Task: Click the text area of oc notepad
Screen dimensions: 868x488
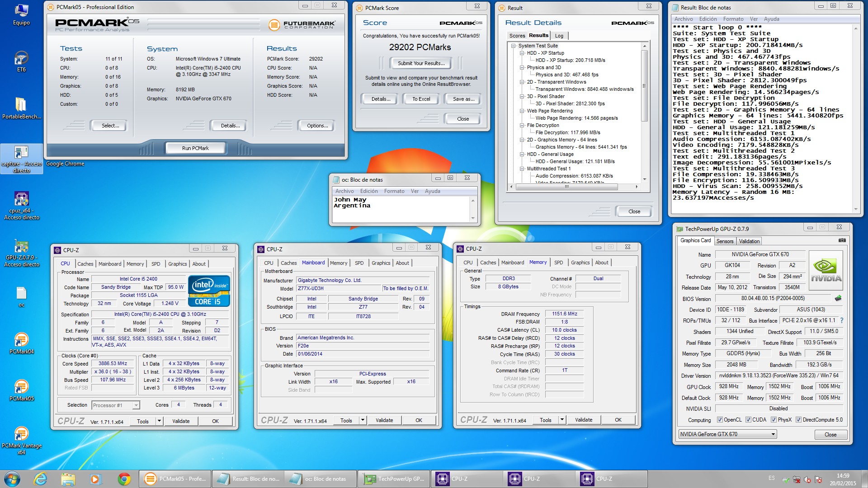Action: coord(401,209)
